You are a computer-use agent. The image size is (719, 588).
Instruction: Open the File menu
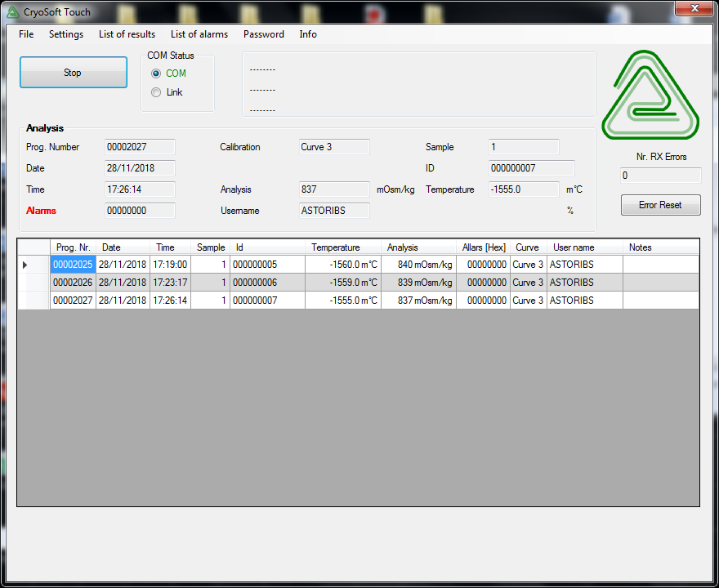(25, 34)
